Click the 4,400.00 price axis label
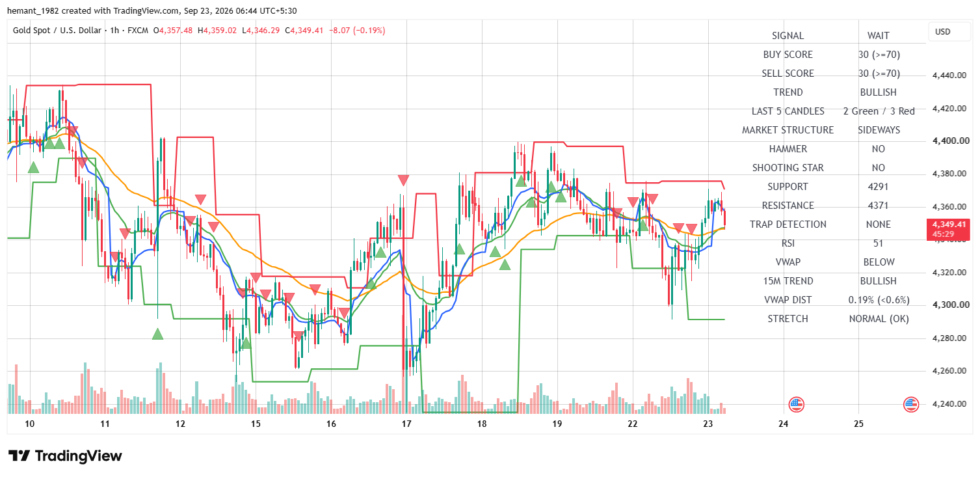The width and height of the screenshot is (980, 477). [951, 141]
